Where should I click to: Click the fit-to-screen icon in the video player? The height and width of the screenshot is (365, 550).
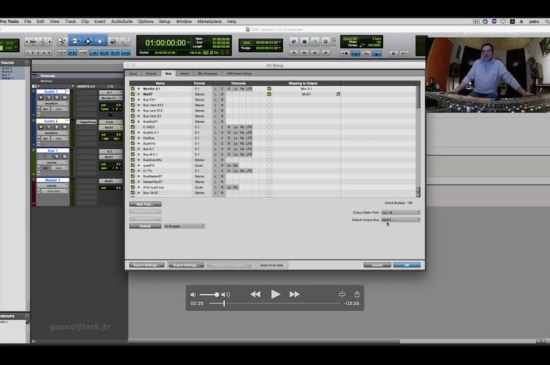point(342,294)
